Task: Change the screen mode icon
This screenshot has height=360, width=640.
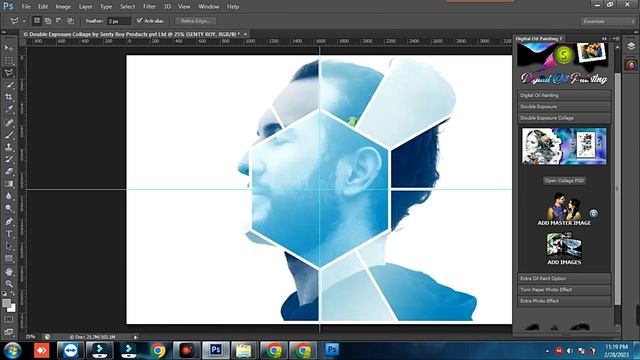Action: pyautogui.click(x=9, y=332)
